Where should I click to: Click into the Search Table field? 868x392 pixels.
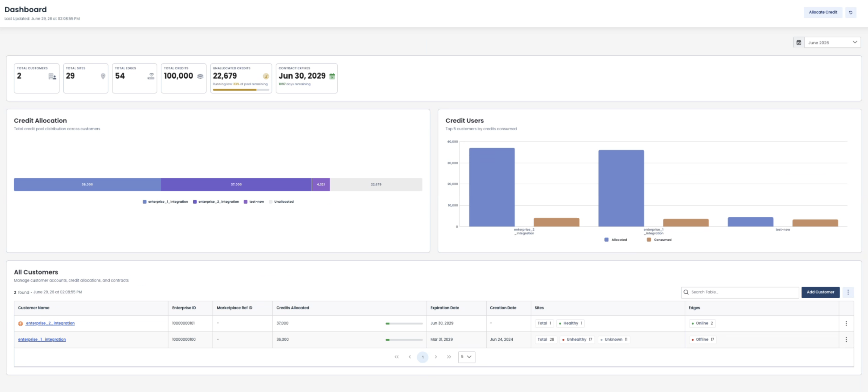point(740,292)
